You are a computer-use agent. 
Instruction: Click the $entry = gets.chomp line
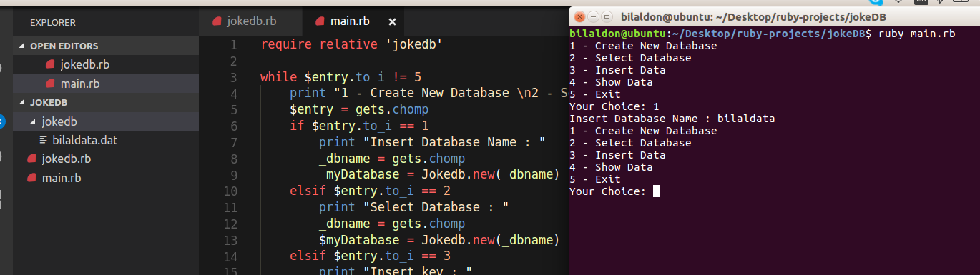click(358, 110)
